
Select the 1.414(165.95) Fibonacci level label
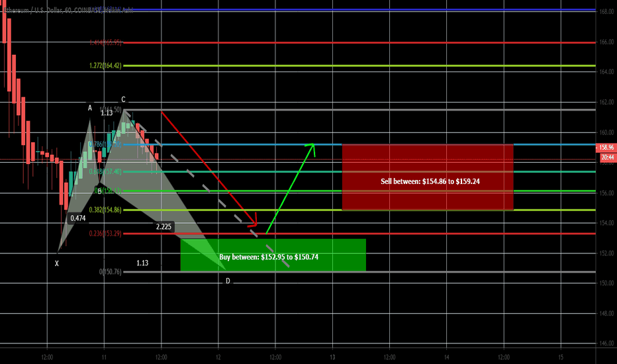point(105,42)
